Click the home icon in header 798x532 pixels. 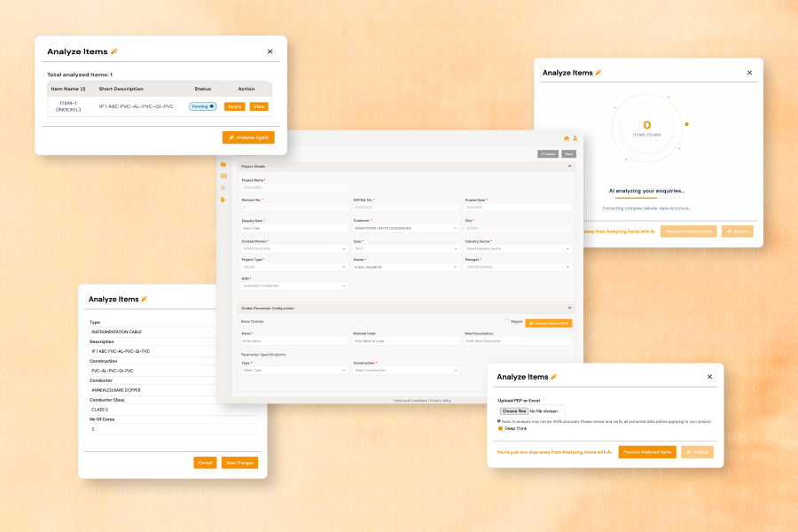click(567, 138)
